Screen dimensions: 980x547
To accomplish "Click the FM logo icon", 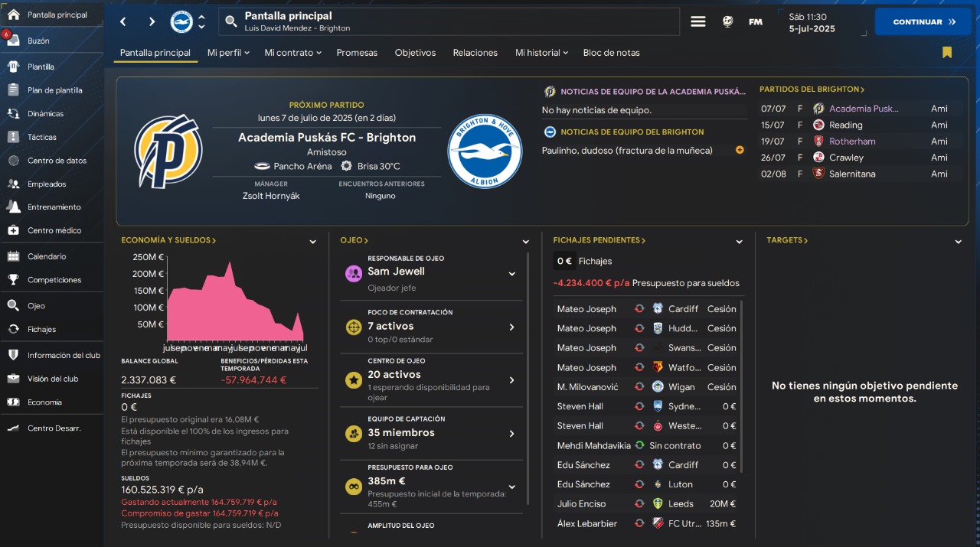I will click(756, 21).
